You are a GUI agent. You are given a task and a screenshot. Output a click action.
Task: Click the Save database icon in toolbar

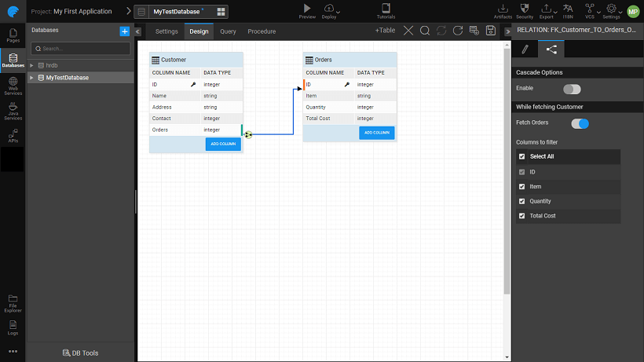[x=491, y=31]
